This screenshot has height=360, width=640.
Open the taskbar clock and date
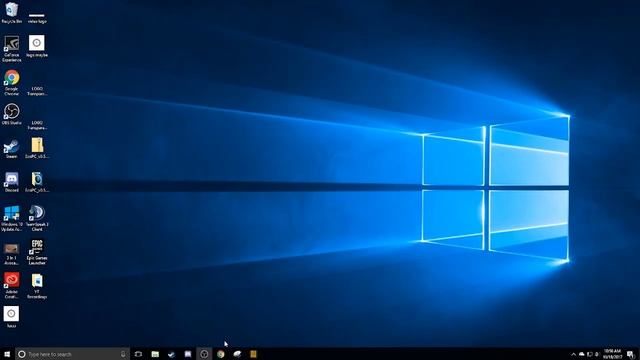click(612, 354)
